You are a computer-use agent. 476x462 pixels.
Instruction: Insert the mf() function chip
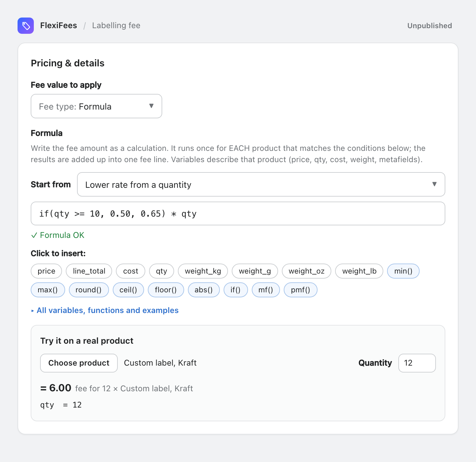(x=266, y=290)
